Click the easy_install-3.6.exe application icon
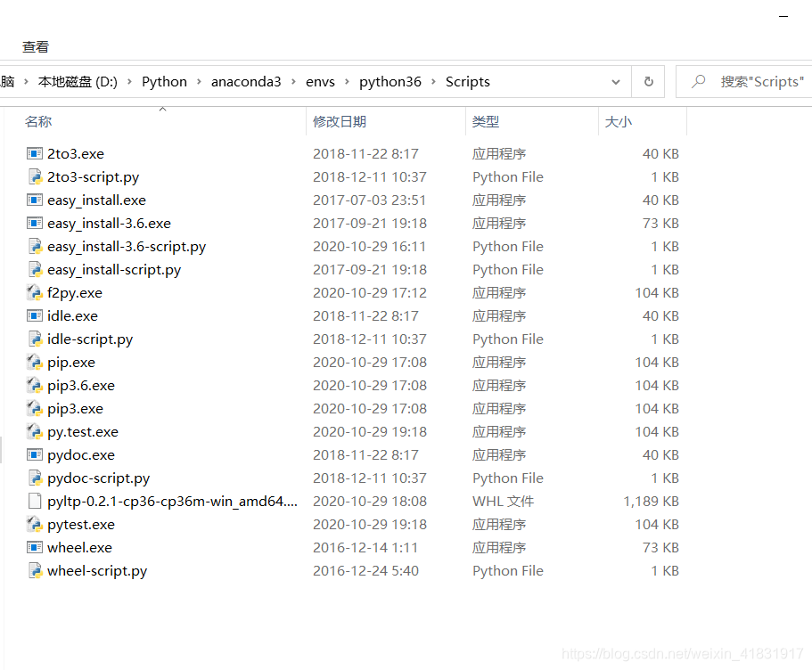This screenshot has width=812, height=670. (35, 223)
